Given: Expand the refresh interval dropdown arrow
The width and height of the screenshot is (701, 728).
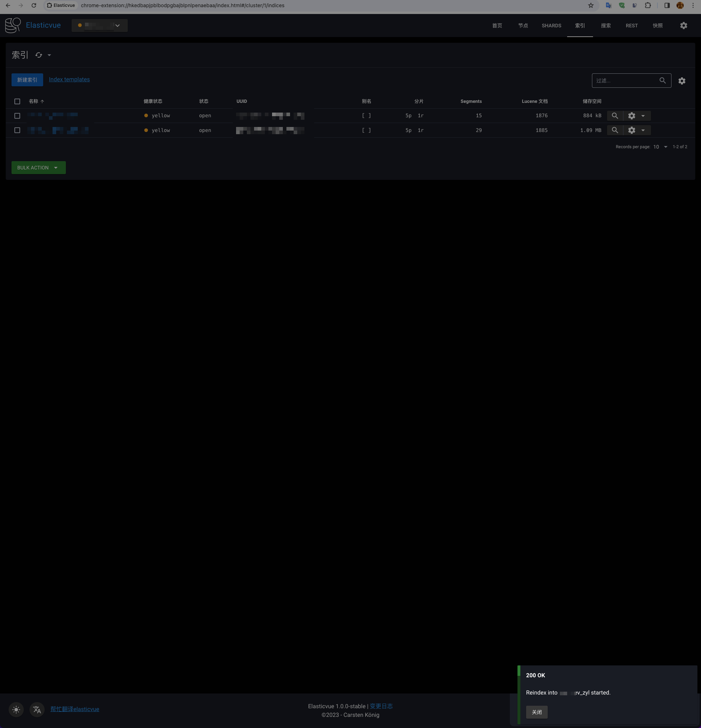Looking at the screenshot, I should [49, 55].
